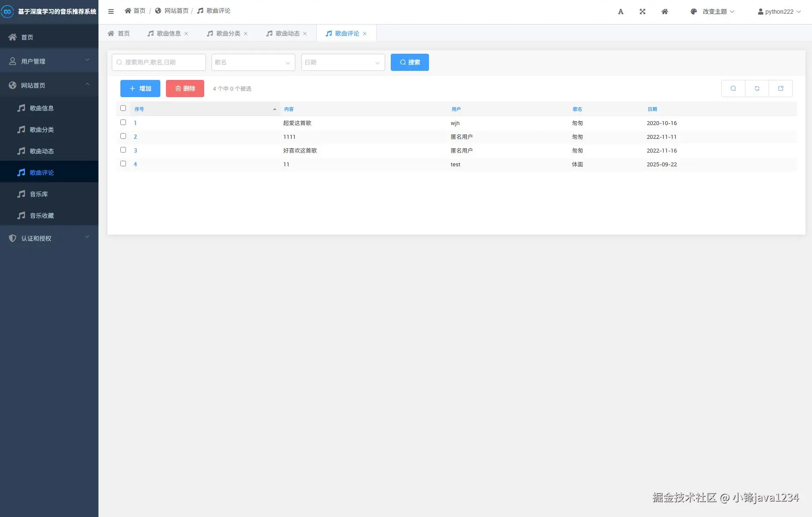Refresh the table with the reload icon
812x517 pixels.
tap(757, 89)
